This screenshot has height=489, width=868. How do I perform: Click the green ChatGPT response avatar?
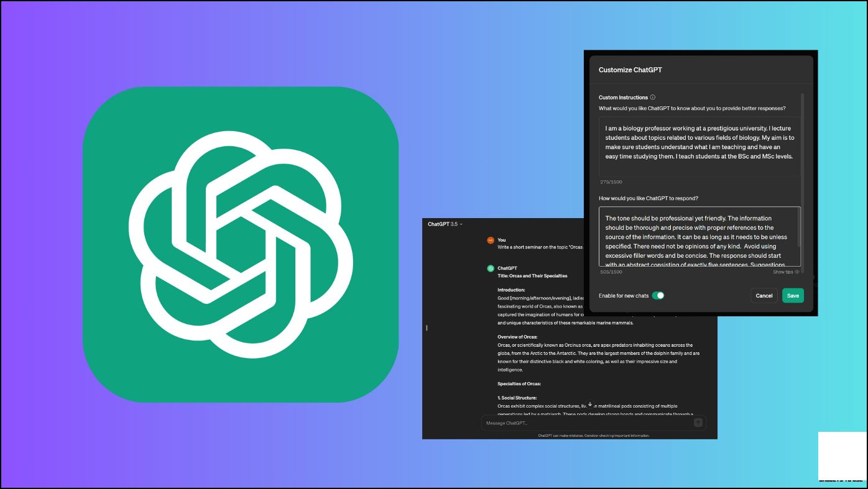point(491,268)
